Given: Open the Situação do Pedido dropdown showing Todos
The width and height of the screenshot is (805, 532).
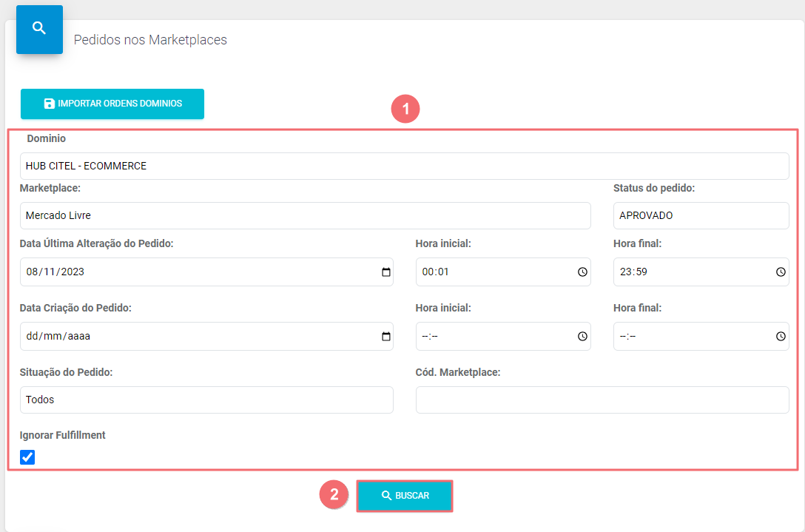Looking at the screenshot, I should pyautogui.click(x=206, y=400).
